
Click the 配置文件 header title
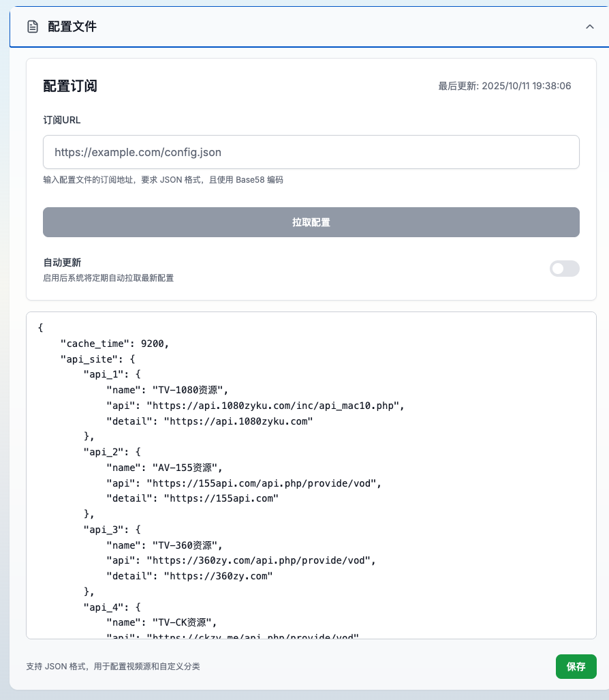pyautogui.click(x=72, y=27)
